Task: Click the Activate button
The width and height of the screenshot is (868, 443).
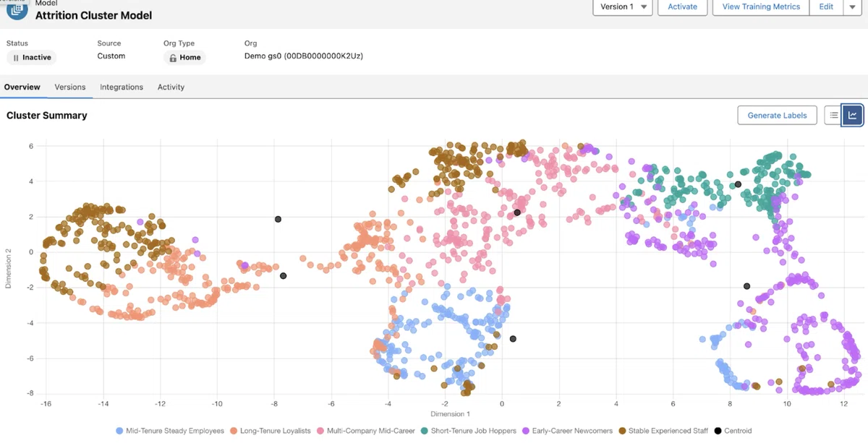Action: (682, 7)
